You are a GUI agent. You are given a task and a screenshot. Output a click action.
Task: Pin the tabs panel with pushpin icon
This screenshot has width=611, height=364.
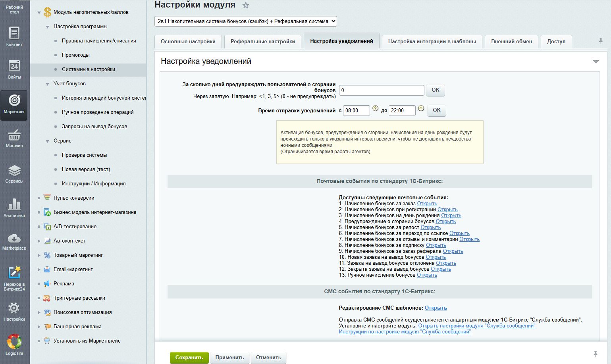tap(601, 40)
